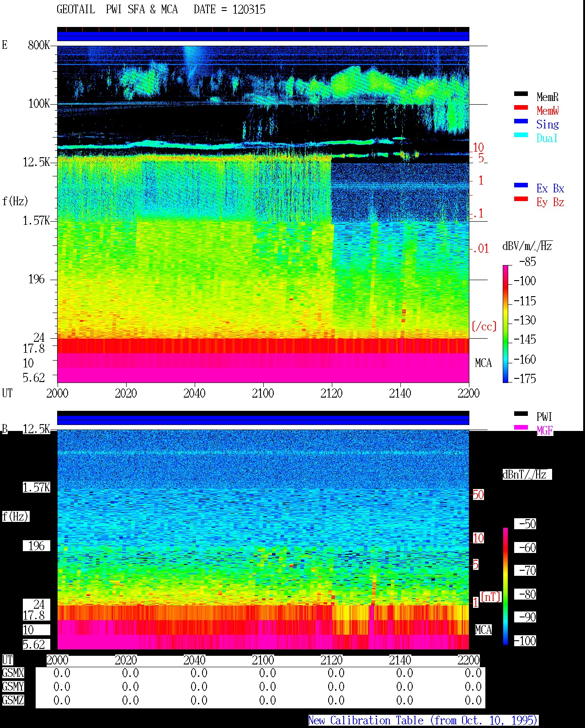Click the -175 color scale value
This screenshot has height=728, width=585.
click(x=525, y=378)
